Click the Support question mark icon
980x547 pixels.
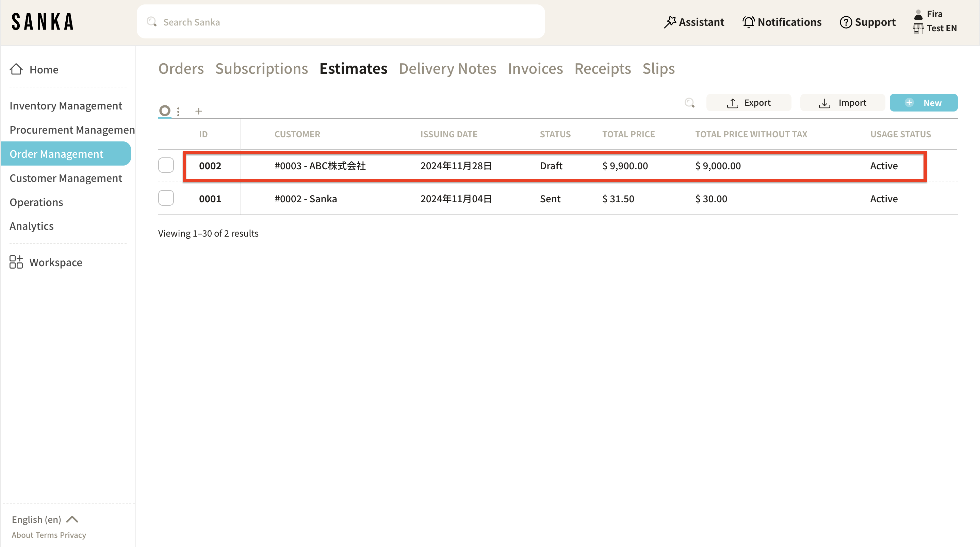coord(845,22)
